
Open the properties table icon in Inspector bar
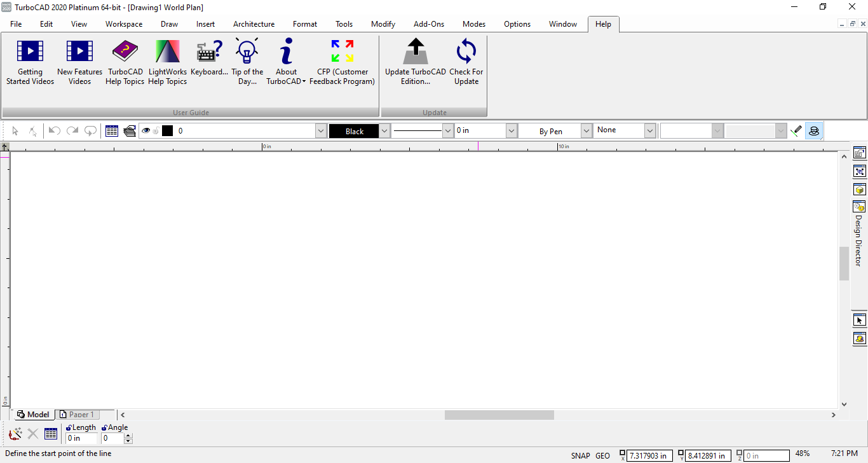click(51, 434)
